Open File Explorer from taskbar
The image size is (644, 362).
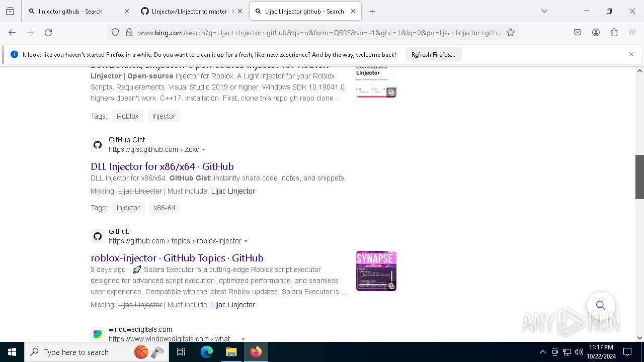(x=231, y=352)
